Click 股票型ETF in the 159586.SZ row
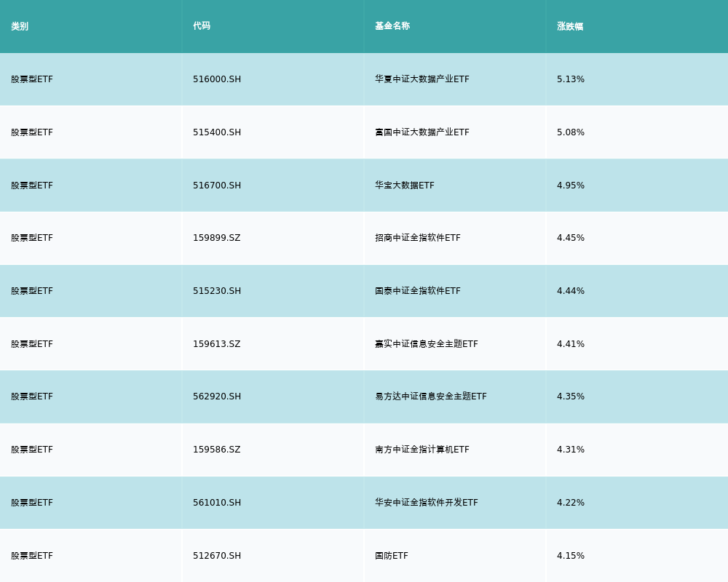 click(32, 450)
